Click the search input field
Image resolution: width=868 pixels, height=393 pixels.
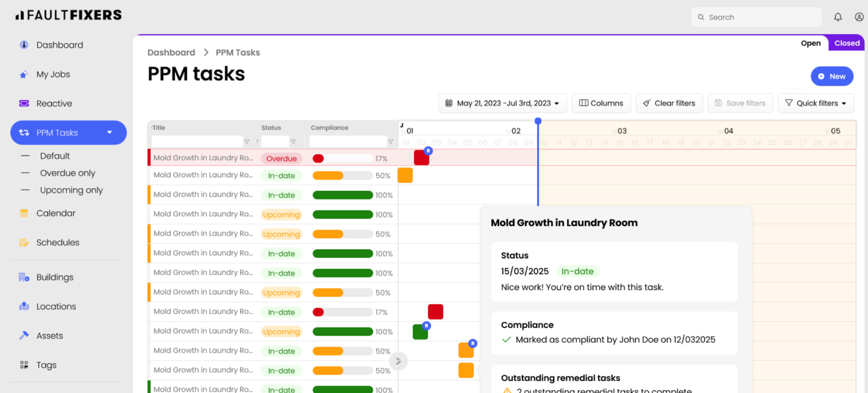(756, 17)
